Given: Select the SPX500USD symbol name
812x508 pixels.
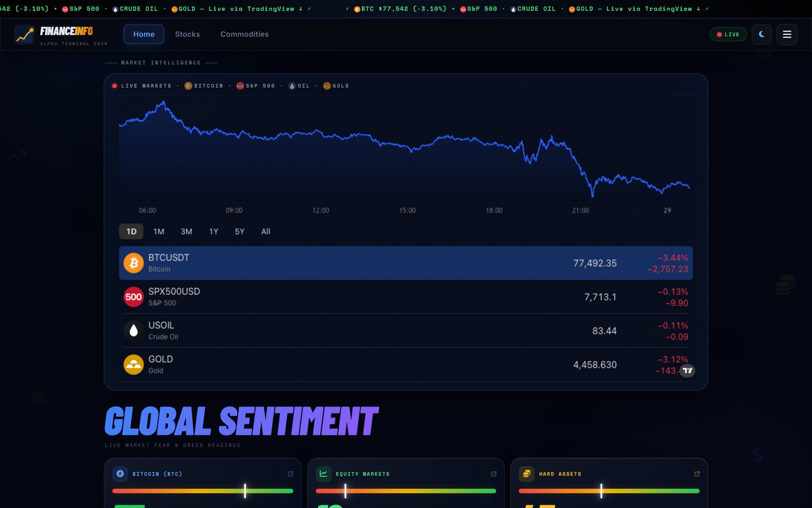Looking at the screenshot, I should pos(174,291).
